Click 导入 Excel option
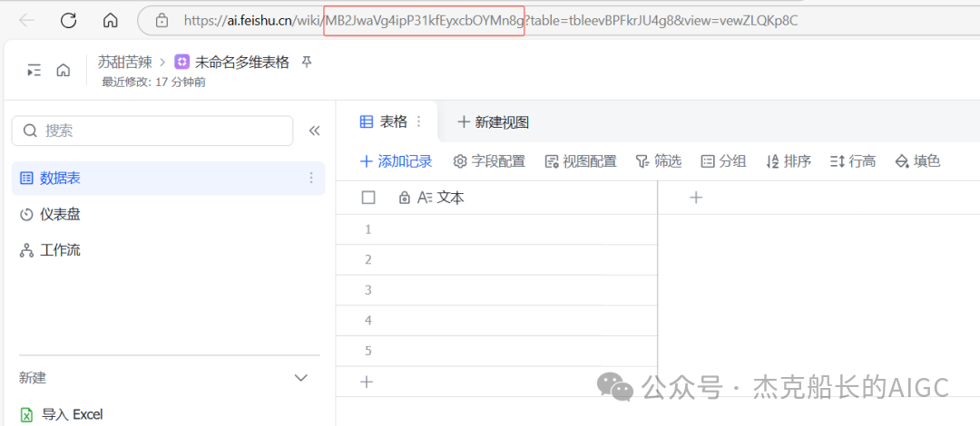This screenshot has height=426, width=980. point(72,414)
